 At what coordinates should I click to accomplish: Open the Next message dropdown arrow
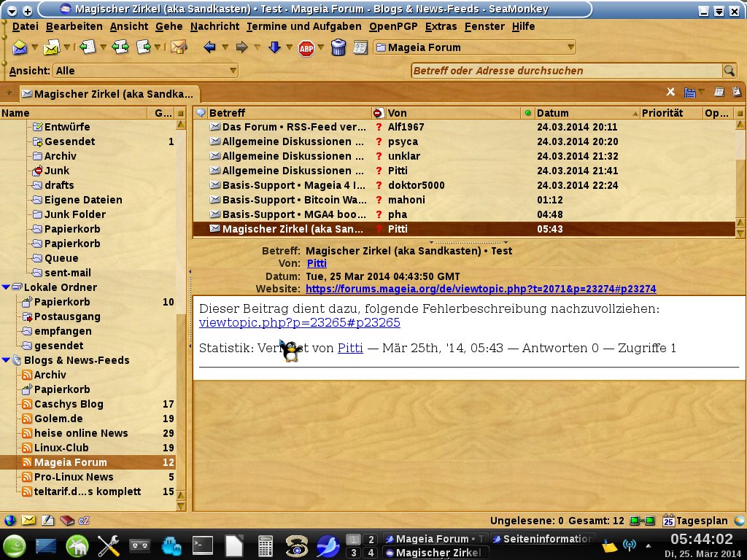(x=289, y=47)
